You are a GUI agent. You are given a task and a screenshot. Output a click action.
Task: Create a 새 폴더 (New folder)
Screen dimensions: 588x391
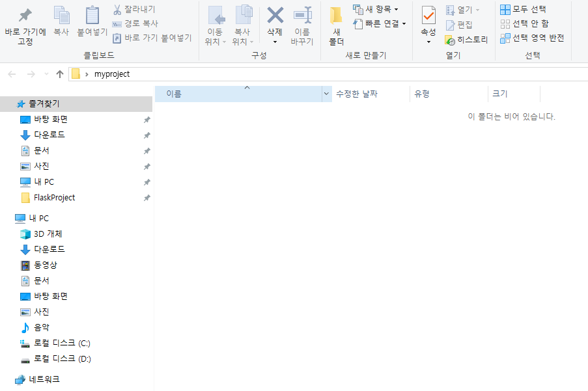[337, 25]
